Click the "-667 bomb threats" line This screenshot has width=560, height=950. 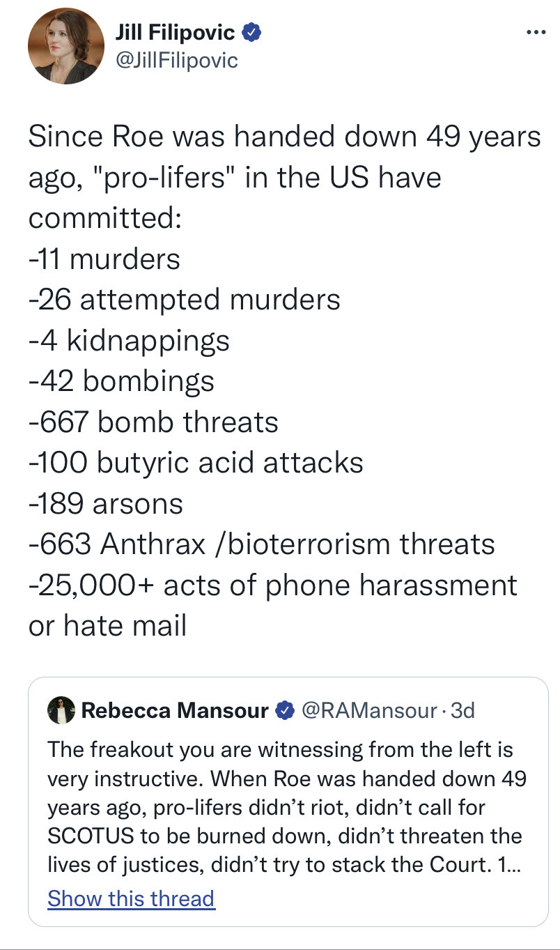(x=153, y=422)
